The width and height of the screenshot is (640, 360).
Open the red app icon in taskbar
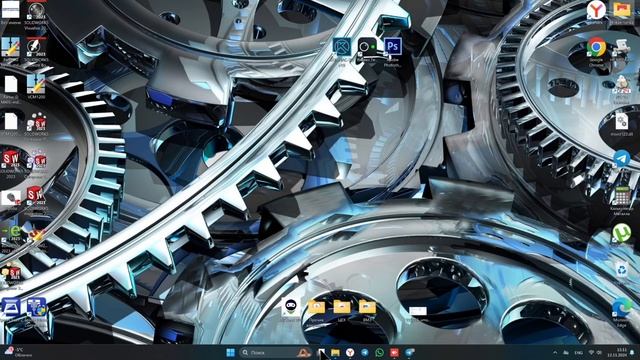pos(394,352)
